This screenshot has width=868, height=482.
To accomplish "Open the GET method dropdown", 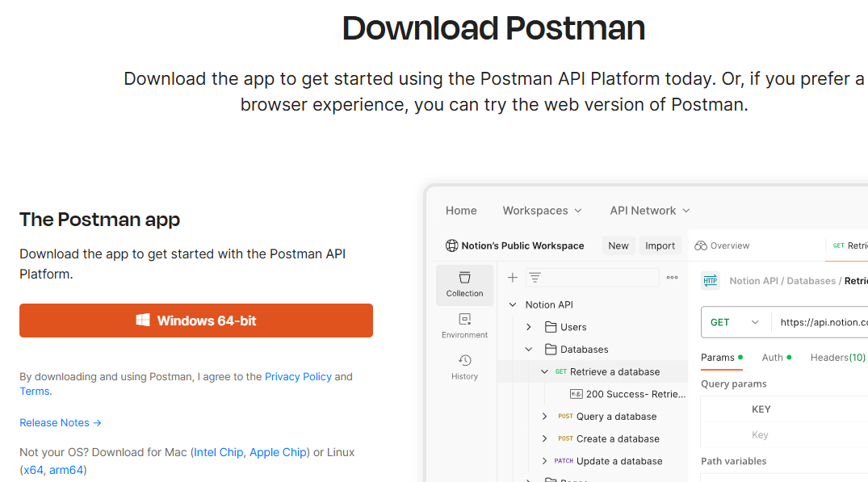I will [x=735, y=322].
